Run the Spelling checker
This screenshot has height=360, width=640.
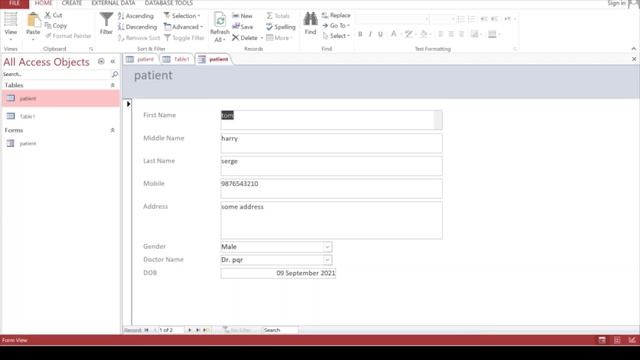(281, 27)
